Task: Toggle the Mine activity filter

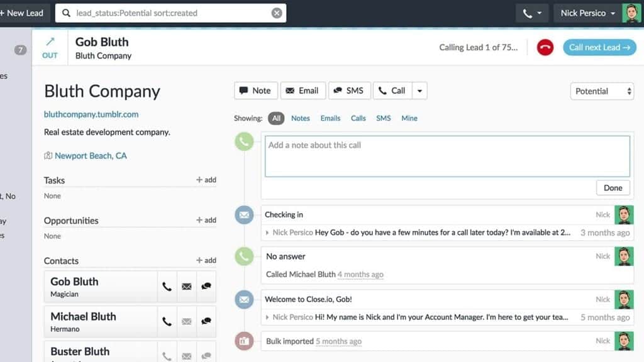Action: click(x=409, y=118)
